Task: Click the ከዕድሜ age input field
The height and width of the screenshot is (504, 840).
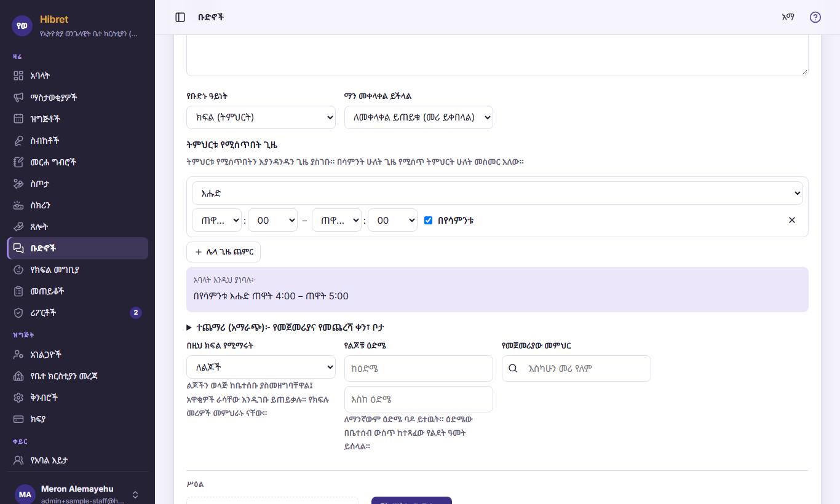Action: click(419, 369)
